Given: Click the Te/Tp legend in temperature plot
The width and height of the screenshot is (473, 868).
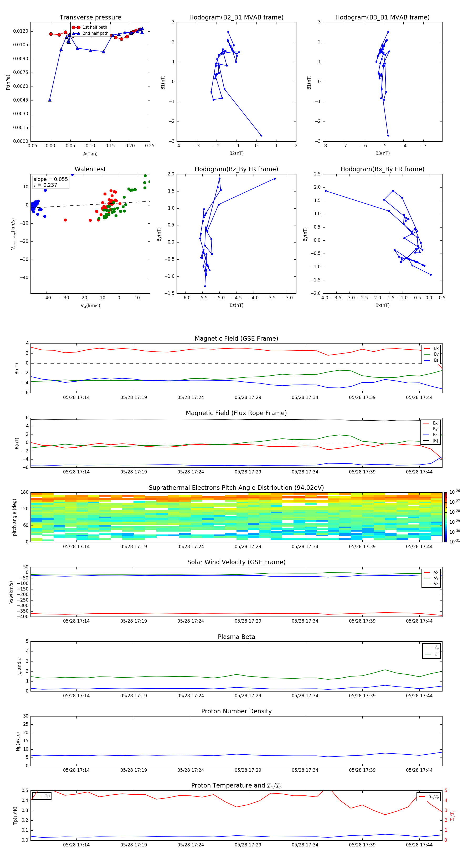Looking at the screenshot, I should click(x=429, y=796).
